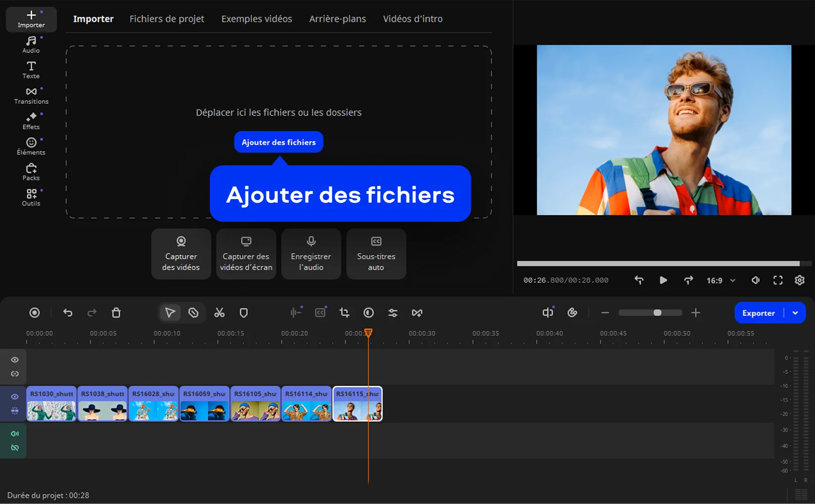Select the RS16105 clip on timeline
Image resolution: width=815 pixels, height=504 pixels.
[x=255, y=404]
